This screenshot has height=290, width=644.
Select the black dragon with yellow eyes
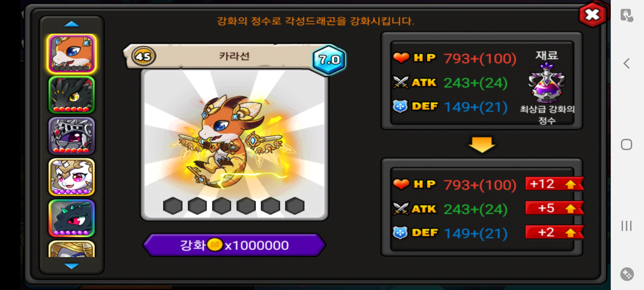72,95
